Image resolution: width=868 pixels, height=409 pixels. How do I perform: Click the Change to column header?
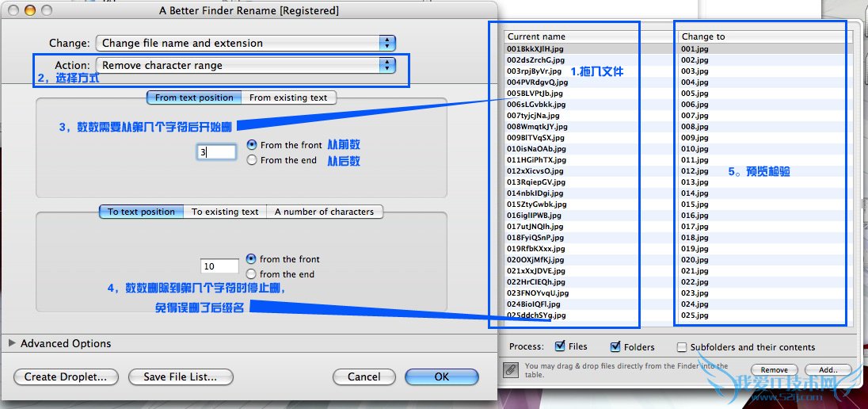766,36
